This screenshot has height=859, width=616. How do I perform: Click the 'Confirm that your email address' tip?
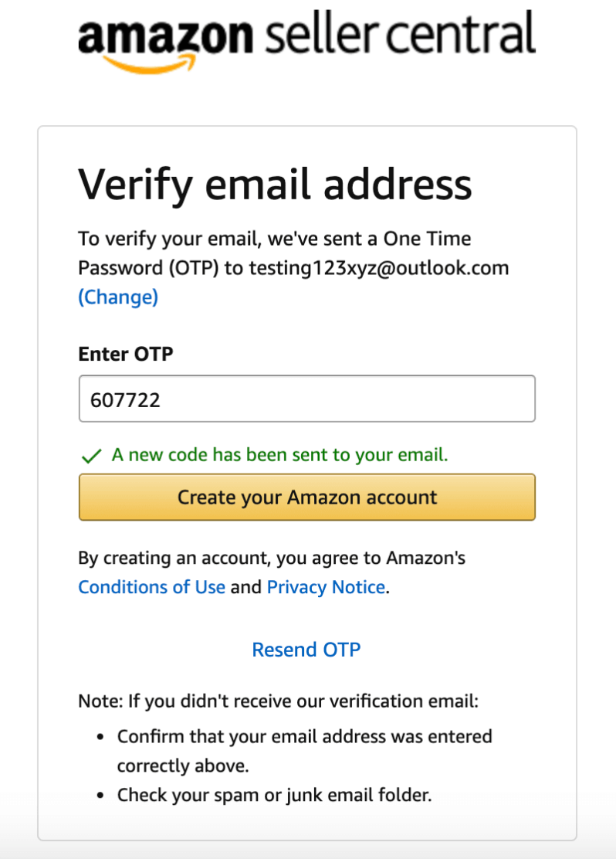tap(304, 736)
